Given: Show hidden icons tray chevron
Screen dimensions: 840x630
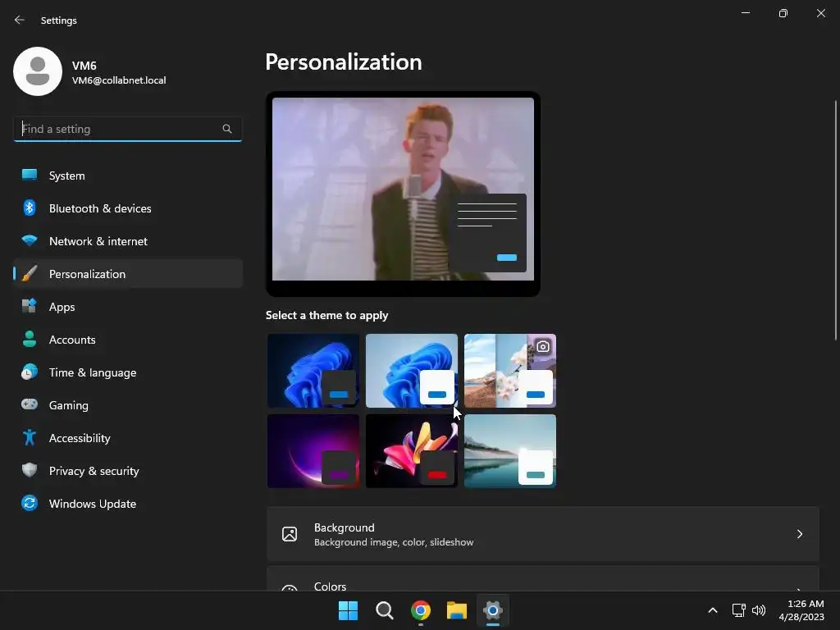Looking at the screenshot, I should point(713,610).
